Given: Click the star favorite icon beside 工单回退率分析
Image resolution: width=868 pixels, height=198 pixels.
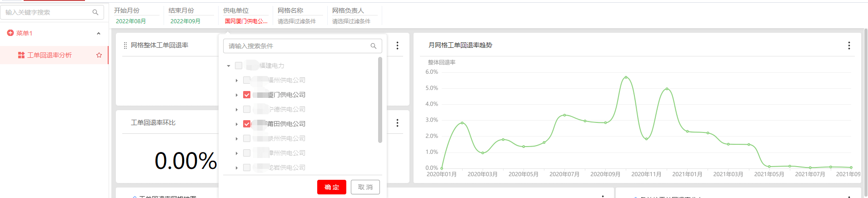Looking at the screenshot, I should [x=99, y=55].
